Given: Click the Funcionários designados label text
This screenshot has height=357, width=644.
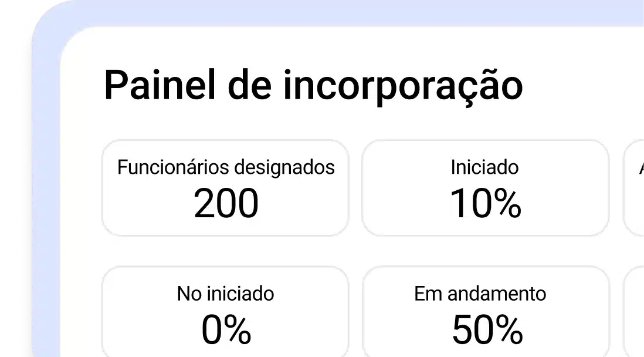Looking at the screenshot, I should [x=226, y=167].
